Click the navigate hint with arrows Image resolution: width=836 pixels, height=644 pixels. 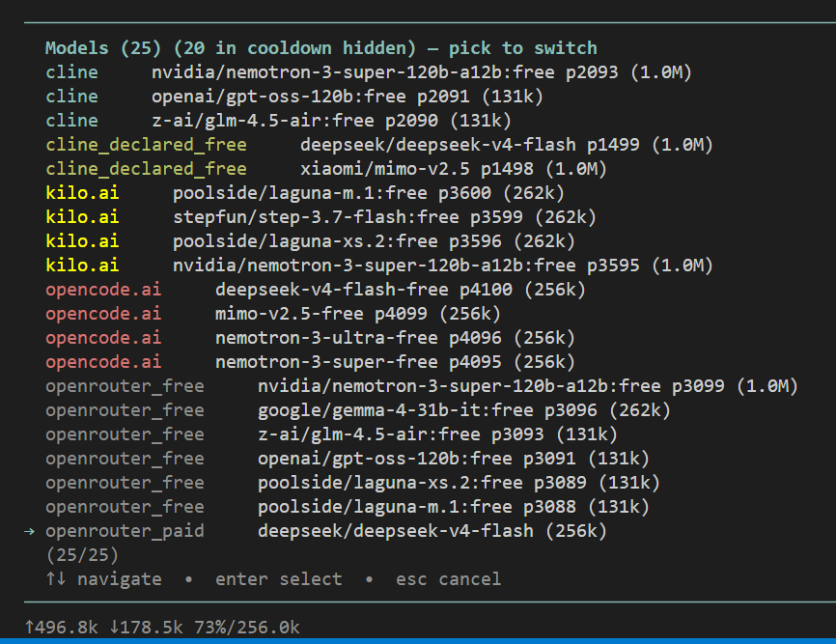103,579
